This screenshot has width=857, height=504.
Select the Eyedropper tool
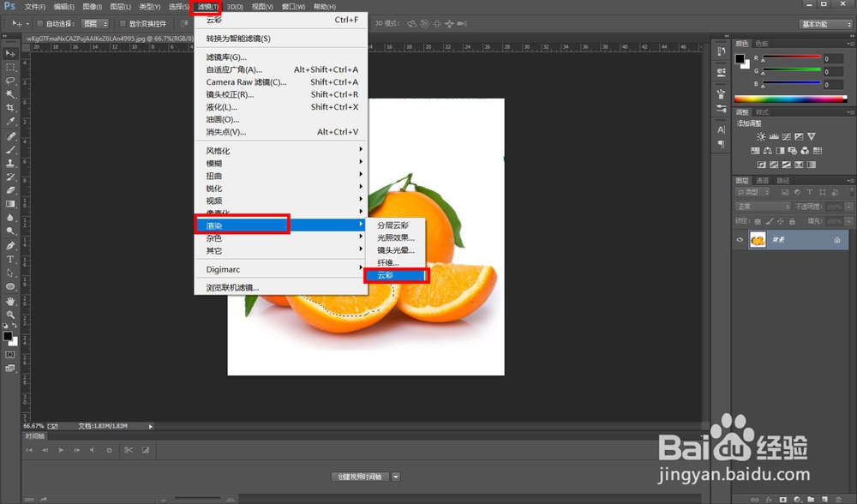pos(10,122)
